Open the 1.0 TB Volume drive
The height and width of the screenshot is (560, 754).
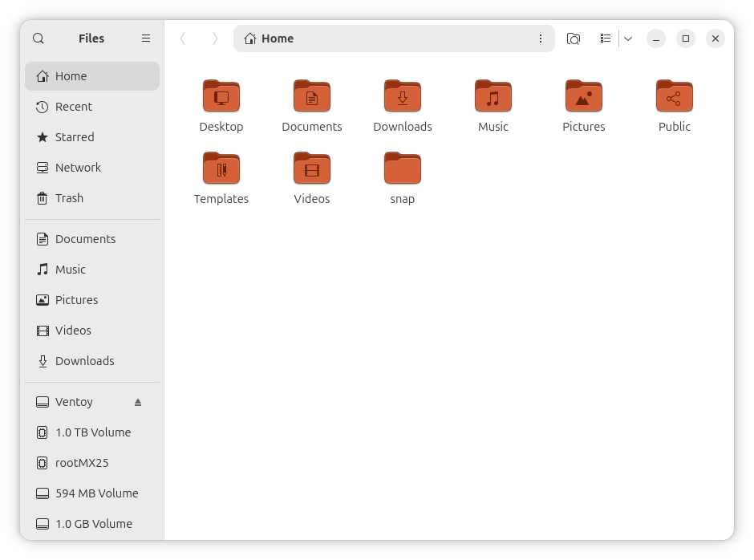(92, 432)
